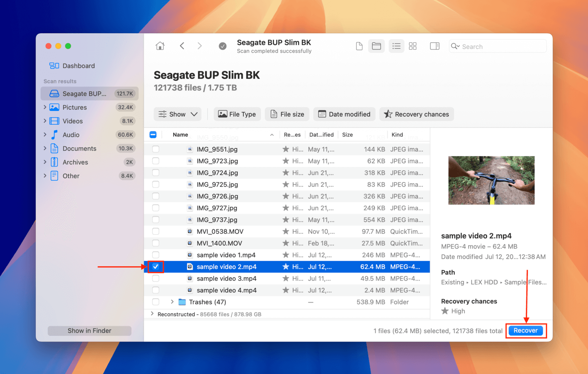This screenshot has width=588, height=374.
Task: Click the sample video 4.mp4 file icon
Action: point(190,290)
